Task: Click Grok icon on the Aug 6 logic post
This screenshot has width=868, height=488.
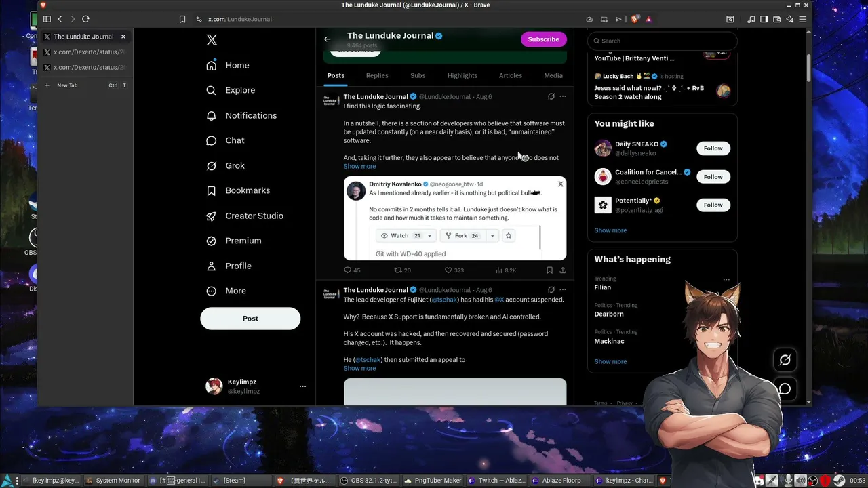Action: click(x=551, y=96)
